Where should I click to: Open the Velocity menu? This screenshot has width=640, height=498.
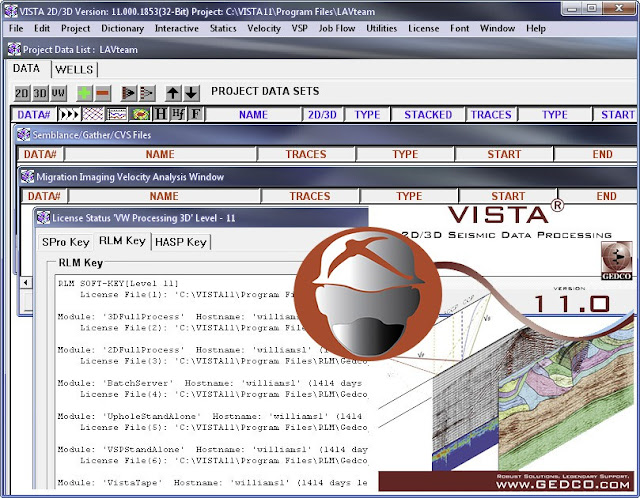point(264,28)
